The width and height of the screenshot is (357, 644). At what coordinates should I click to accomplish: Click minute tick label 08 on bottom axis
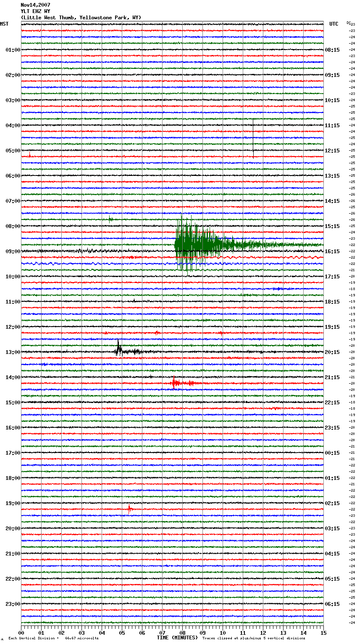(x=182, y=633)
